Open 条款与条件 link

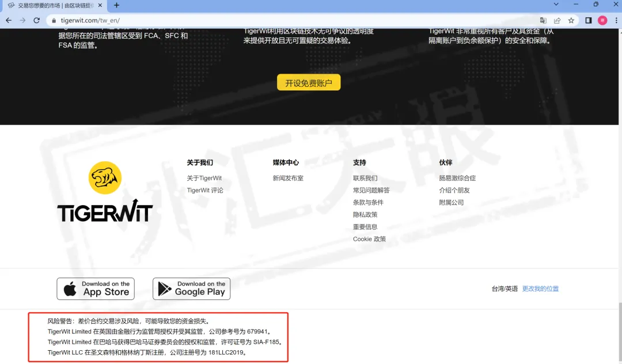tap(368, 202)
